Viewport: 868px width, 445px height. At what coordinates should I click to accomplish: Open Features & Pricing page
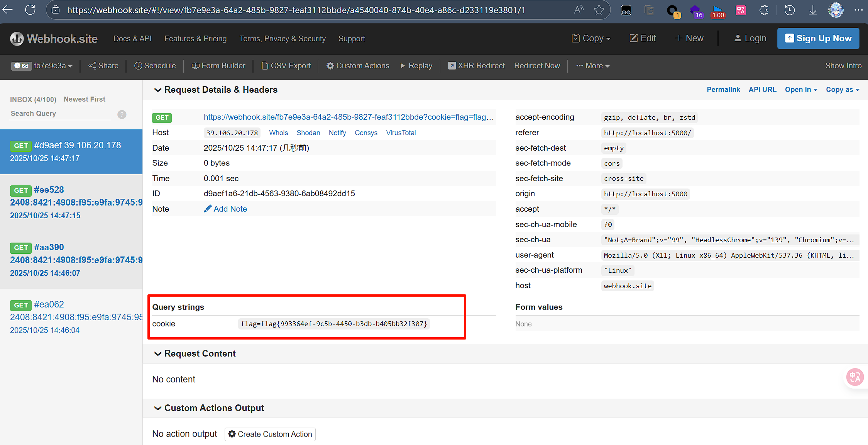195,39
